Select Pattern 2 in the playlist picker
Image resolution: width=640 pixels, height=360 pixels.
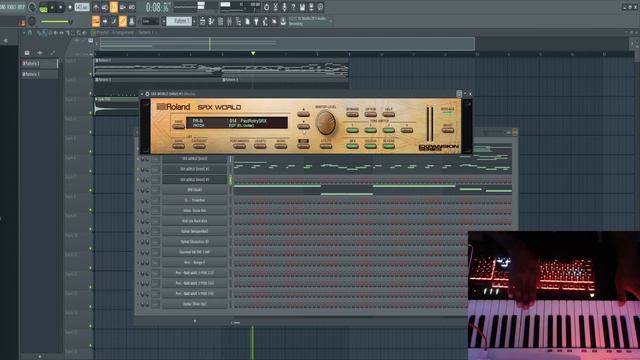coord(39,74)
